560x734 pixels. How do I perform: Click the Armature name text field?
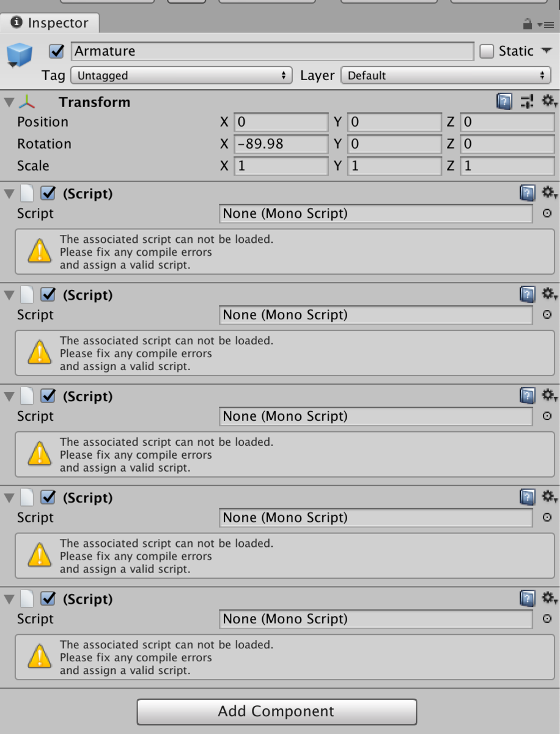(x=273, y=51)
